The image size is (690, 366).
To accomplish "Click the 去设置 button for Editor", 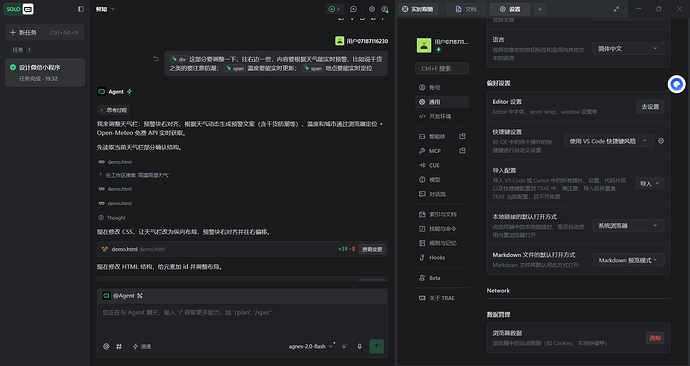I will (650, 107).
